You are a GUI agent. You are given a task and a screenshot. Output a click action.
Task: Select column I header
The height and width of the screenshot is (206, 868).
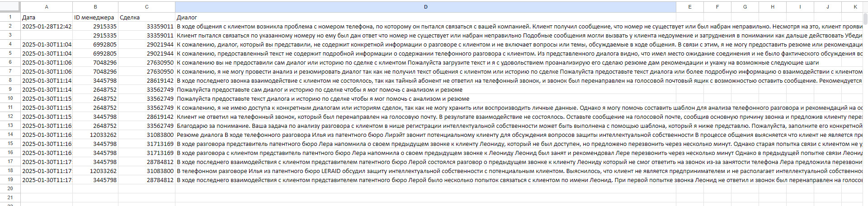click(x=800, y=7)
